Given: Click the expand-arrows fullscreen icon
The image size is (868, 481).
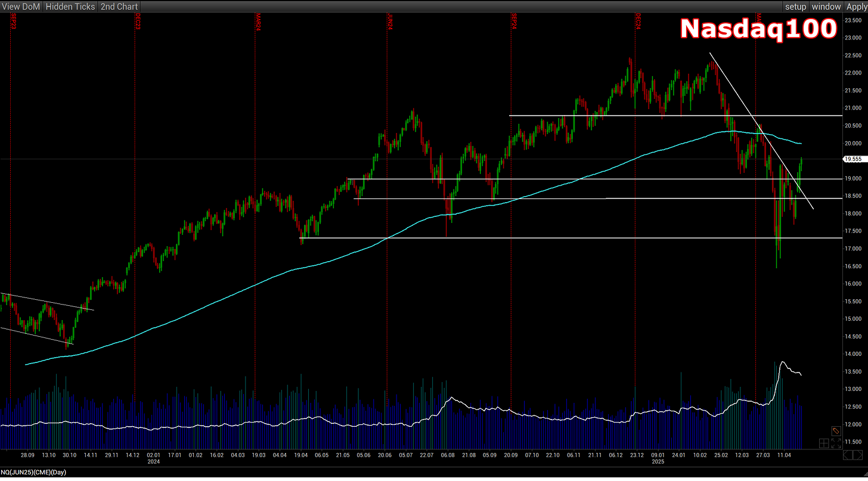Looking at the screenshot, I should (836, 443).
